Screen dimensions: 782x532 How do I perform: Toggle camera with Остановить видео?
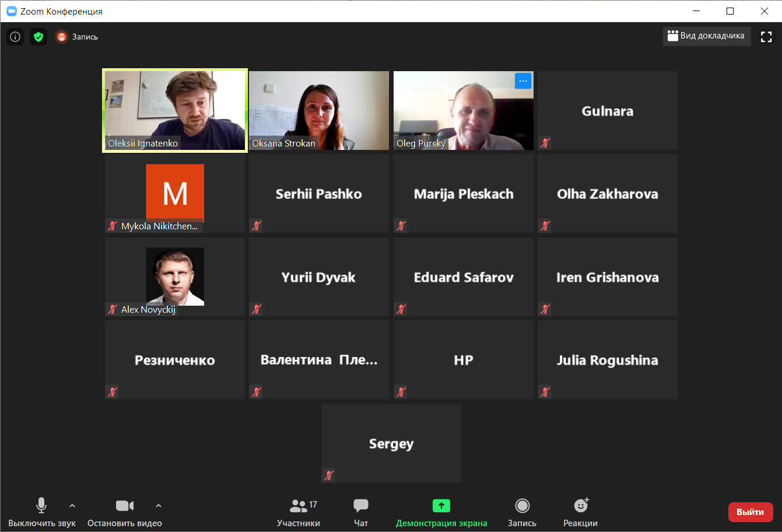coord(125,513)
